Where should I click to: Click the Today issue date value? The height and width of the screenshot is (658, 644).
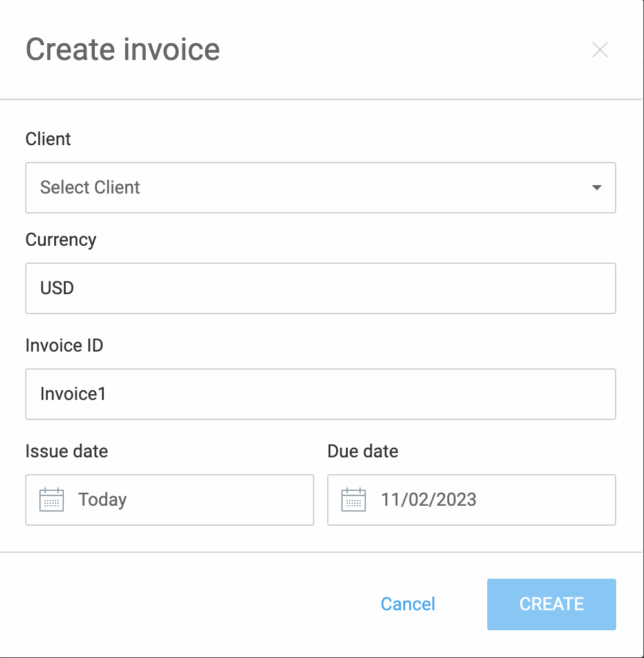[x=103, y=500]
